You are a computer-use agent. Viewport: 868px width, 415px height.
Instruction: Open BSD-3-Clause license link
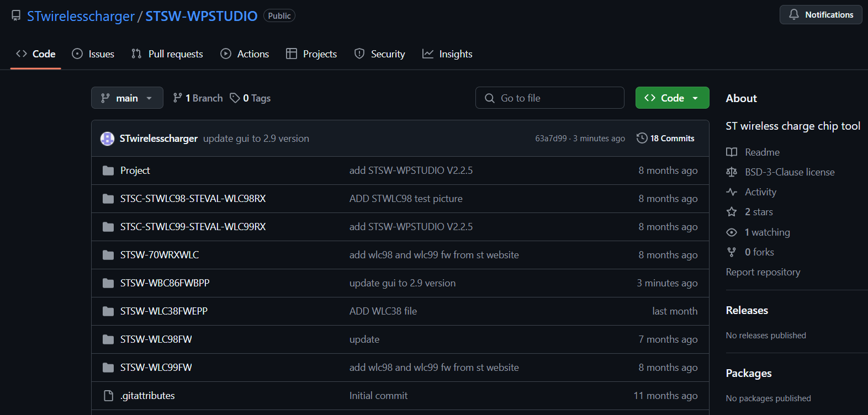pos(790,172)
